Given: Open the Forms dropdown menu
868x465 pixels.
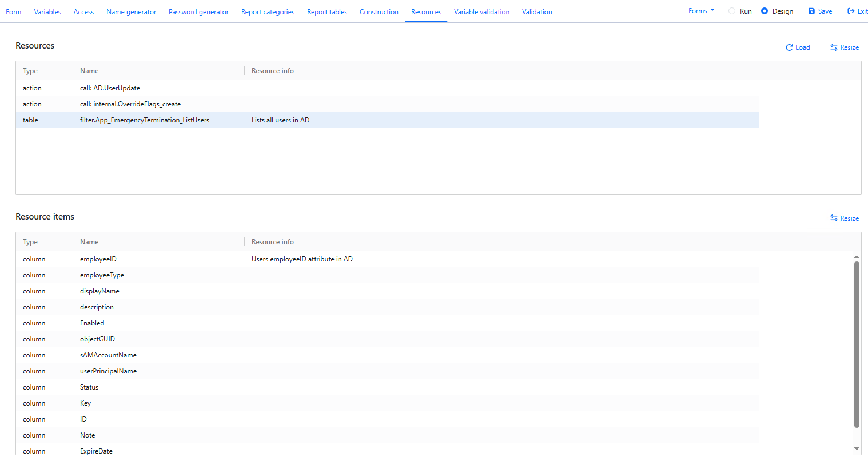Looking at the screenshot, I should point(701,11).
